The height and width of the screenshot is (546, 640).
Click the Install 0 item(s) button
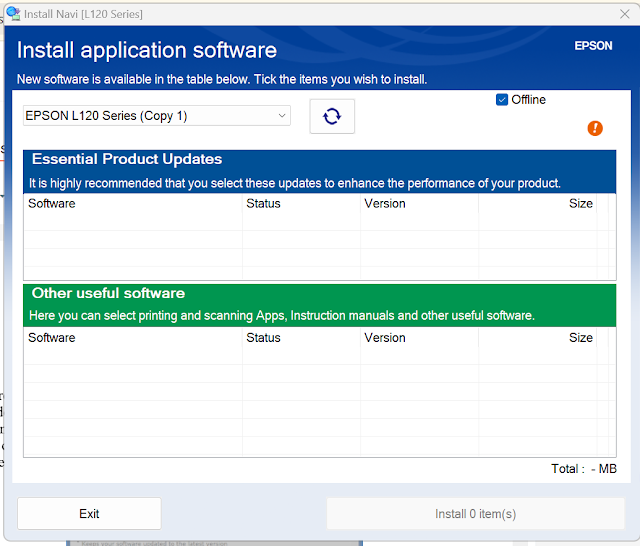click(x=476, y=513)
